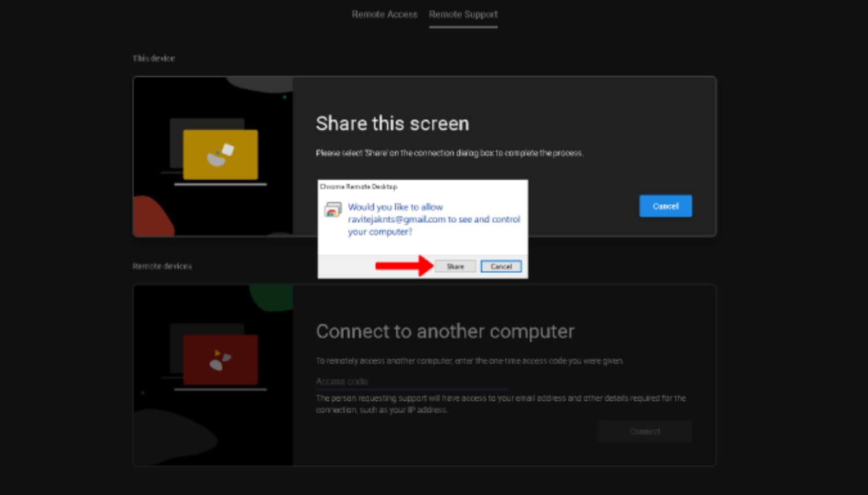
Task: Cancel sharing with the blue Cancel button
Action: pyautogui.click(x=665, y=206)
